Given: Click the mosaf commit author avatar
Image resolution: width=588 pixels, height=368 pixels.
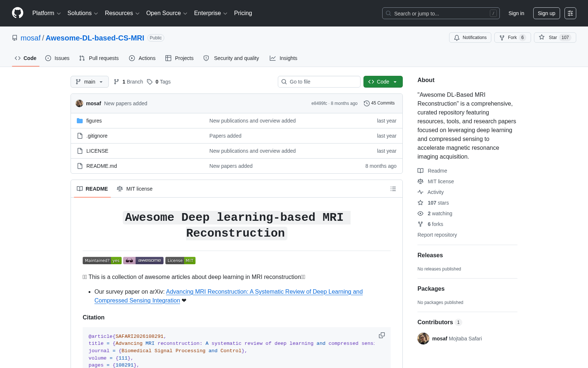Looking at the screenshot, I should 79,103.
